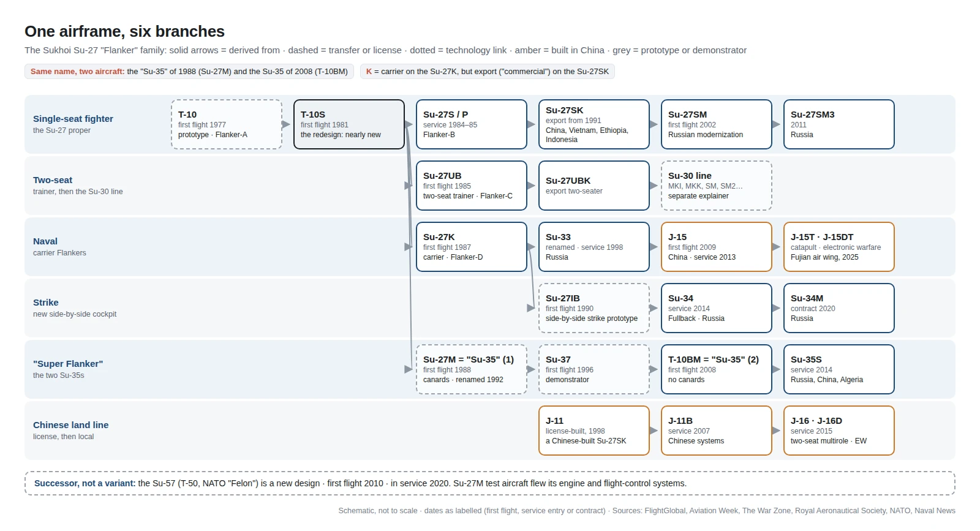The width and height of the screenshot is (980, 531).
Task: Open the Su-27UB two-seat trainer card
Action: point(472,186)
